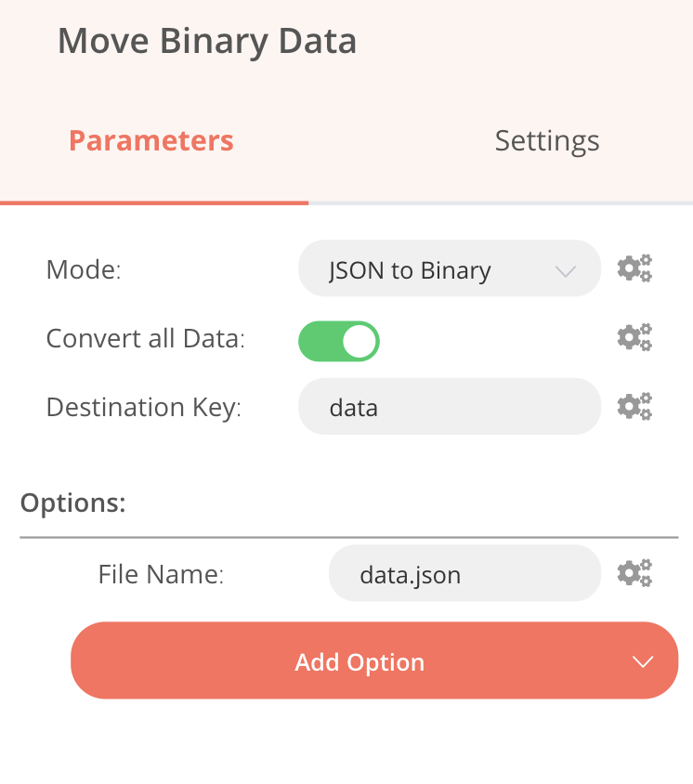The image size is (693, 784).
Task: Click the Convert all Data label
Action: 145,339
